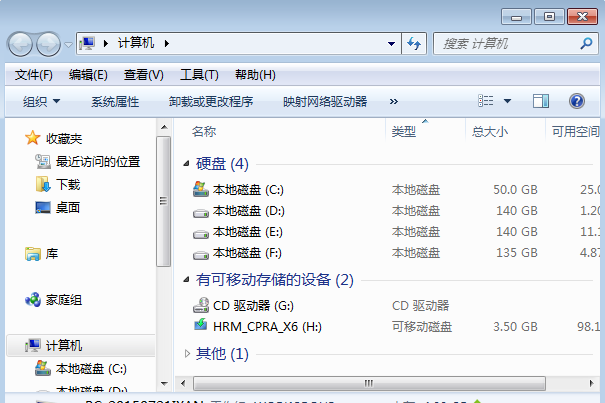Image resolution: width=605 pixels, height=403 pixels.
Task: Click the 家庭组 homegroup icon
Action: coord(33,300)
